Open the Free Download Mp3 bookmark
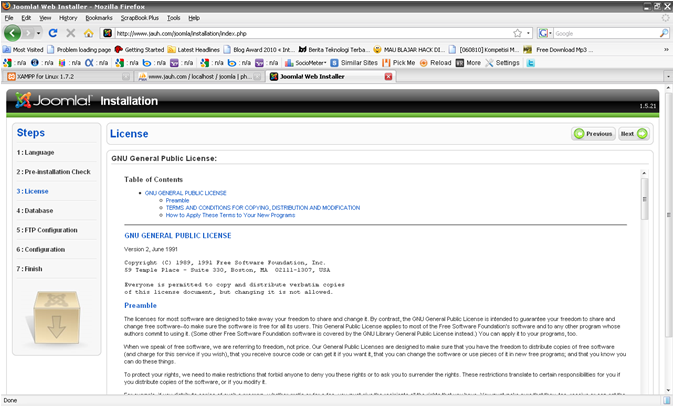This screenshot has height=409, width=675. [558, 50]
